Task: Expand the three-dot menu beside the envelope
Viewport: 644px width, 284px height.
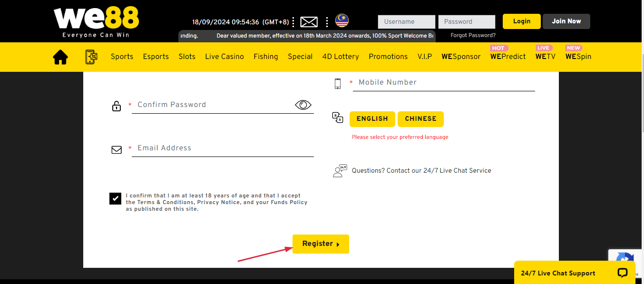Action: pos(293,22)
